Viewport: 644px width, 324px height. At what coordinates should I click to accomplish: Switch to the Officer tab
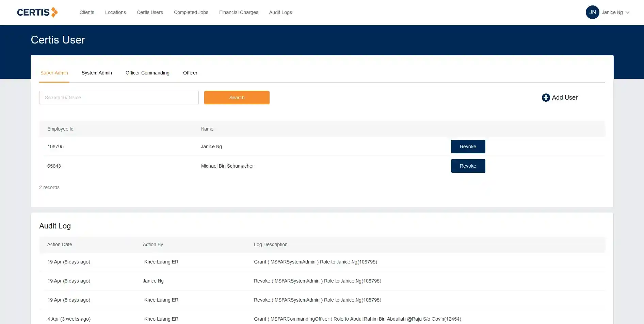[x=190, y=73]
